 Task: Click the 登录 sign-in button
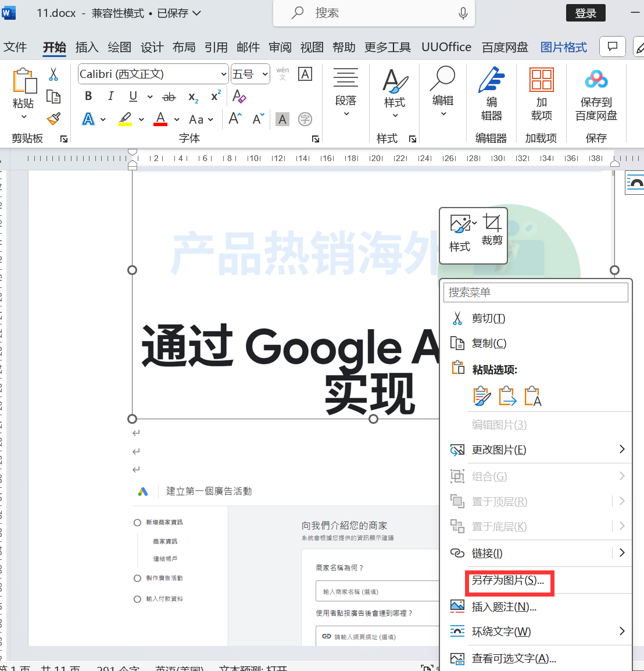[585, 13]
